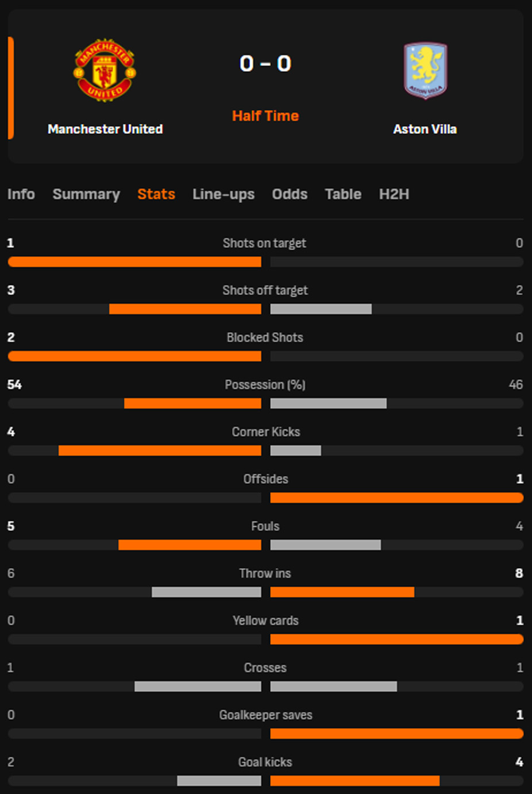Click the Aston Villa crest logo
The height and width of the screenshot is (794, 532).
click(x=425, y=70)
